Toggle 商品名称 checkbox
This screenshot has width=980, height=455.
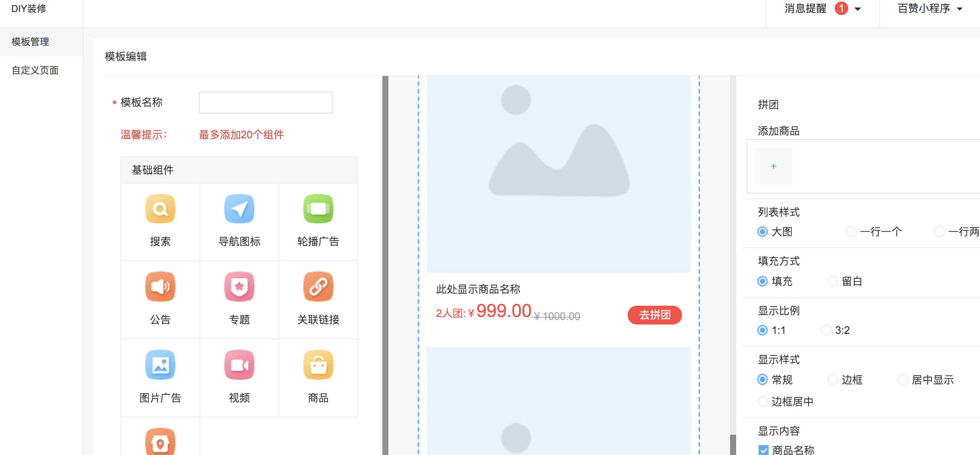(763, 450)
